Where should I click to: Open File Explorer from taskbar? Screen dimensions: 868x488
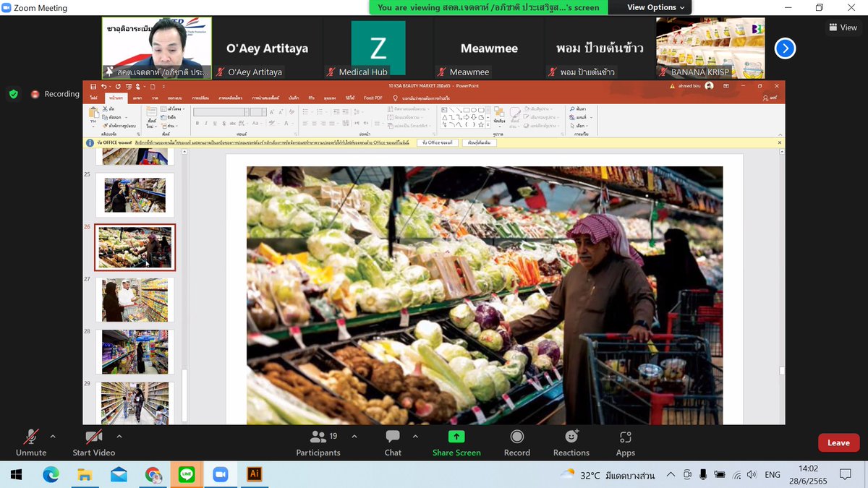pos(85,474)
